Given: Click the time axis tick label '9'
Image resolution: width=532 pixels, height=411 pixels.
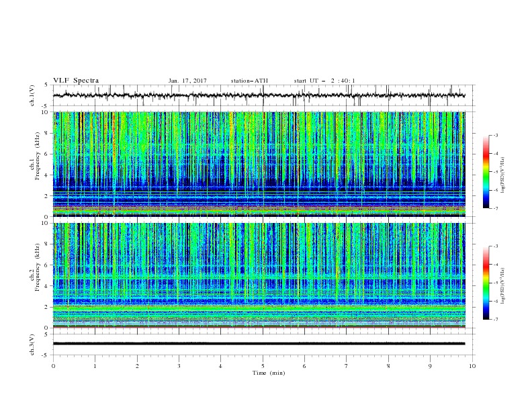Looking at the screenshot, I should pyautogui.click(x=430, y=366).
